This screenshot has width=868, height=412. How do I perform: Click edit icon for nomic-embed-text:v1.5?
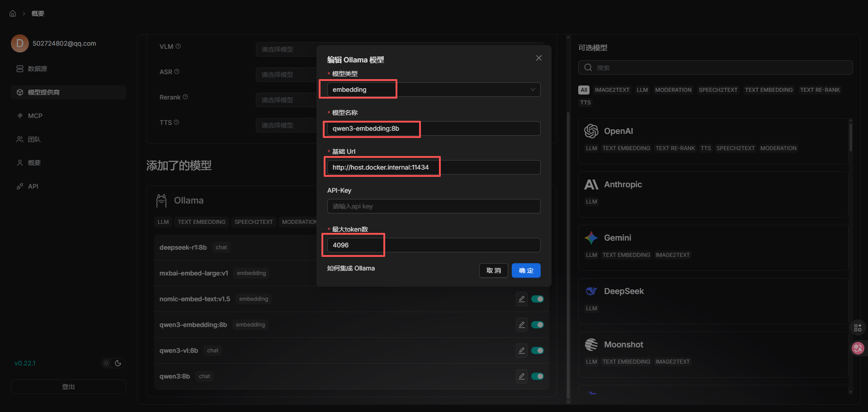(521, 299)
